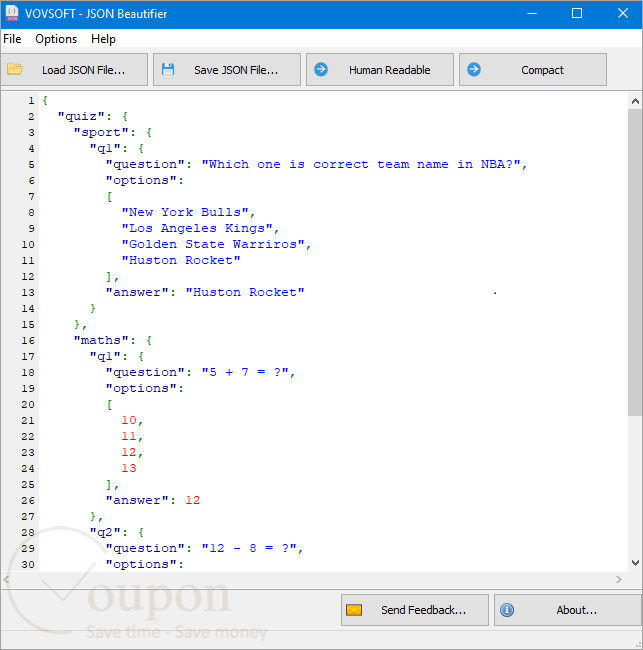
Task: Click the Send Feedback... button label
Action: point(423,610)
